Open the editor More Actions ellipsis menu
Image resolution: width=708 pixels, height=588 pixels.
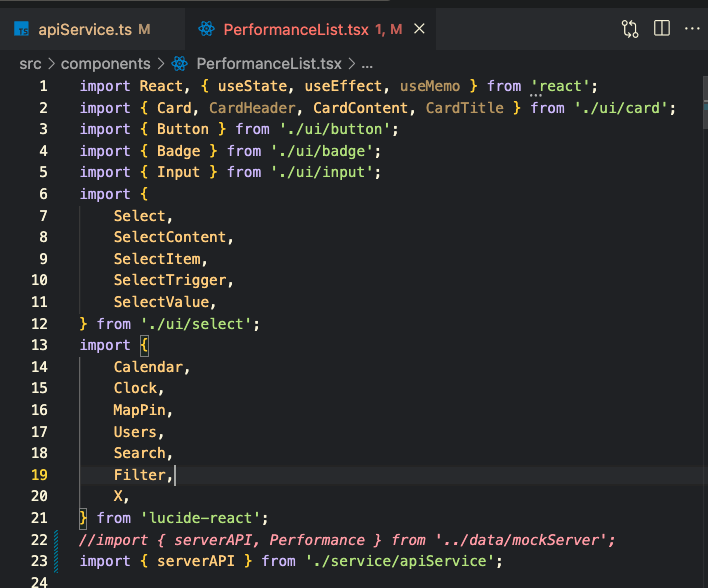(x=692, y=29)
